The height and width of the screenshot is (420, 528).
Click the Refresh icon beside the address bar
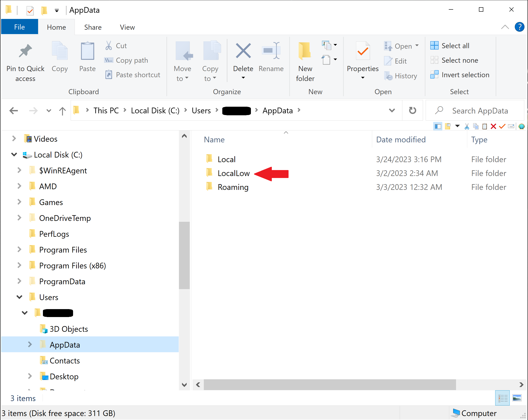coord(412,111)
